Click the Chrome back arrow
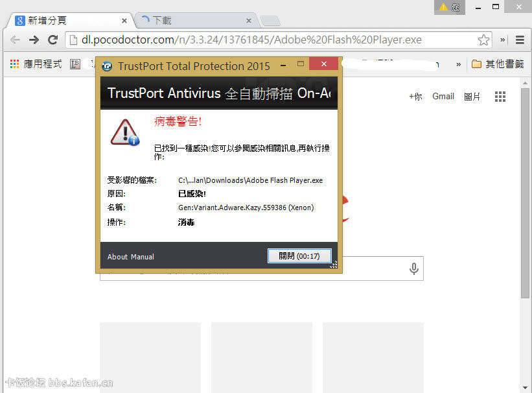The height and width of the screenshot is (393, 532). (x=15, y=40)
